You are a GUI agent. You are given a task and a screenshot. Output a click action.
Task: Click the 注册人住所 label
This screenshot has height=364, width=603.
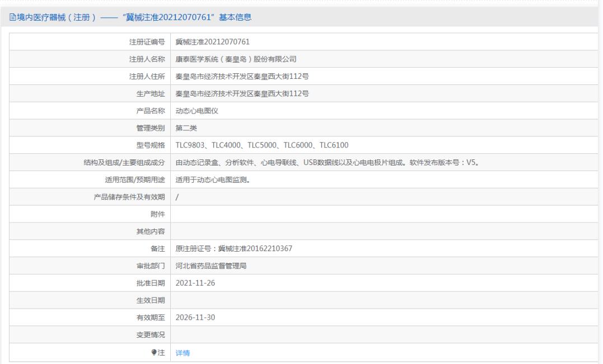[x=147, y=77]
